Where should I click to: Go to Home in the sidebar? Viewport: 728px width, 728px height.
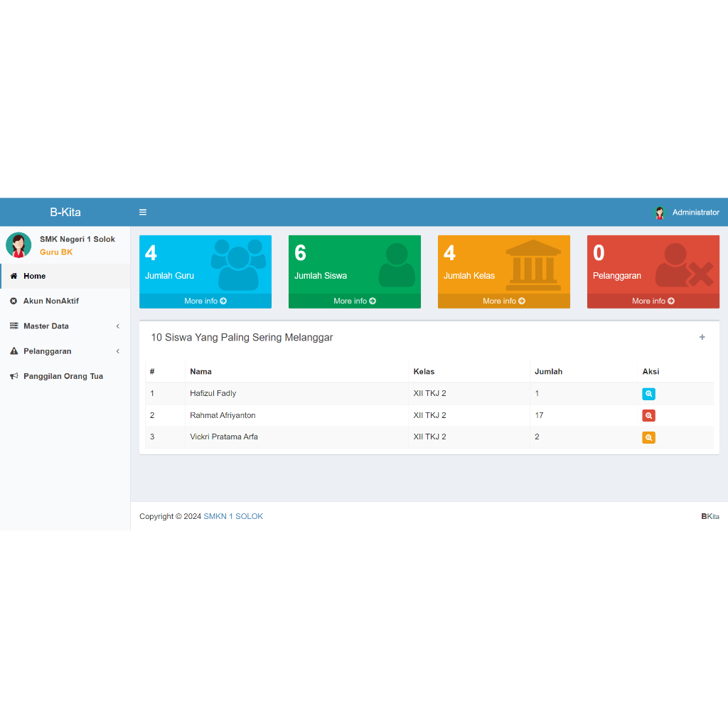coord(34,276)
